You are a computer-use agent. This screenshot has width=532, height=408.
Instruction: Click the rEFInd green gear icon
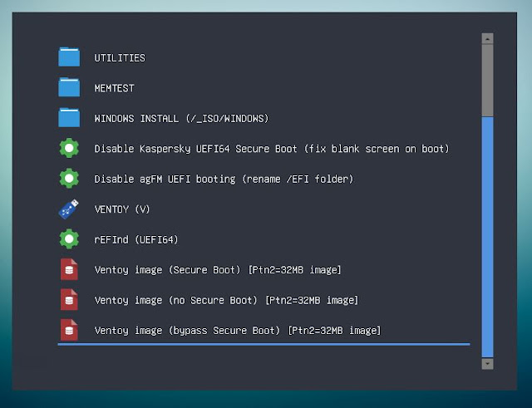(69, 238)
